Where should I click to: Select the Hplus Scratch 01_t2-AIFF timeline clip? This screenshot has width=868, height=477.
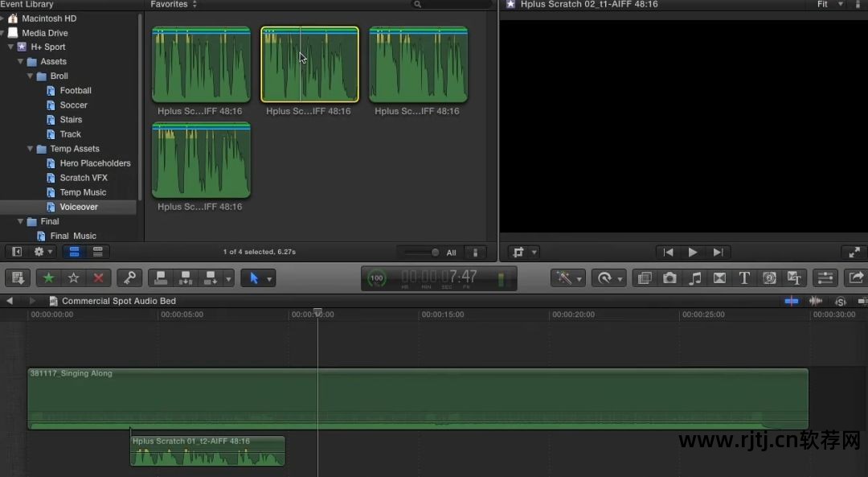tap(207, 451)
